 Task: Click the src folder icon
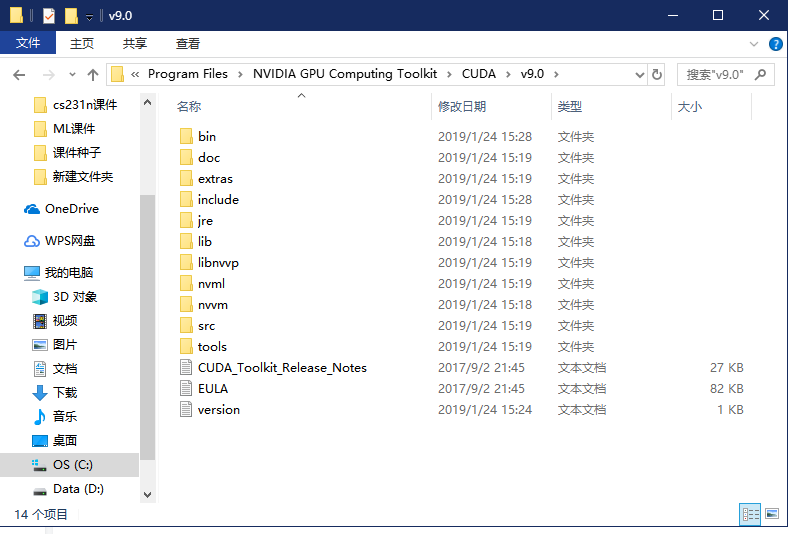pos(186,326)
